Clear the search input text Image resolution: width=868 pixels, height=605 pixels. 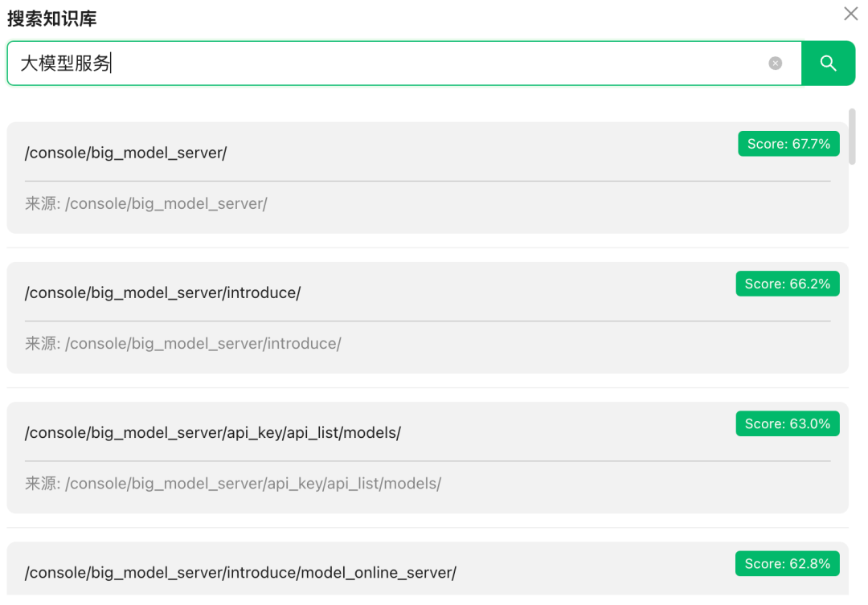pos(775,63)
